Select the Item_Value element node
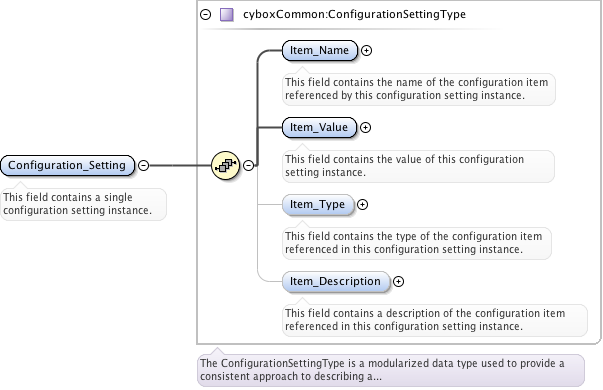The width and height of the screenshot is (603, 390). 319,127
